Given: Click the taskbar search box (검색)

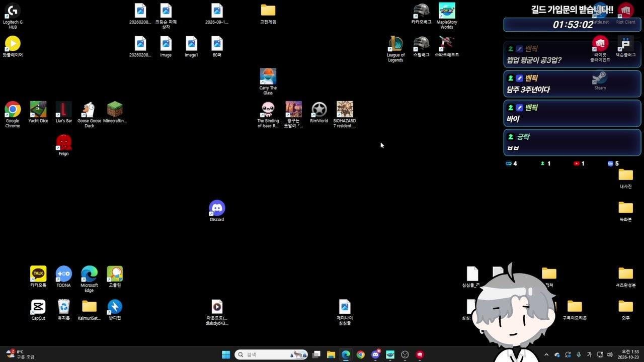Looking at the screenshot, I should pos(272,354).
